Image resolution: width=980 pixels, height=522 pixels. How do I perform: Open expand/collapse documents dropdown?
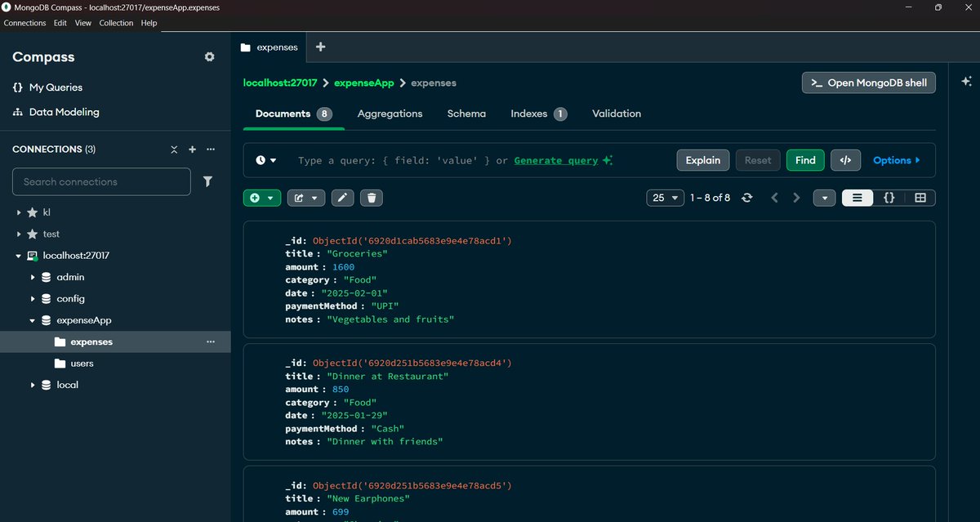(825, 198)
